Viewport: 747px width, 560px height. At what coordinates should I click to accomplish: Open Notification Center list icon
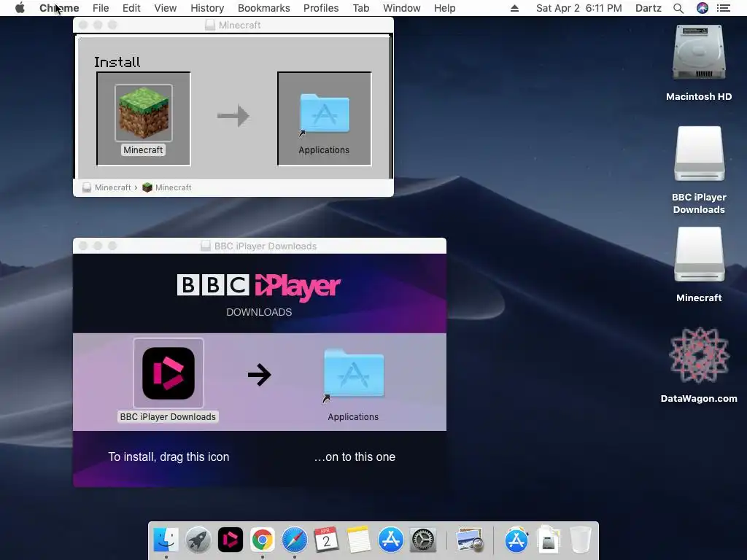pos(724,8)
